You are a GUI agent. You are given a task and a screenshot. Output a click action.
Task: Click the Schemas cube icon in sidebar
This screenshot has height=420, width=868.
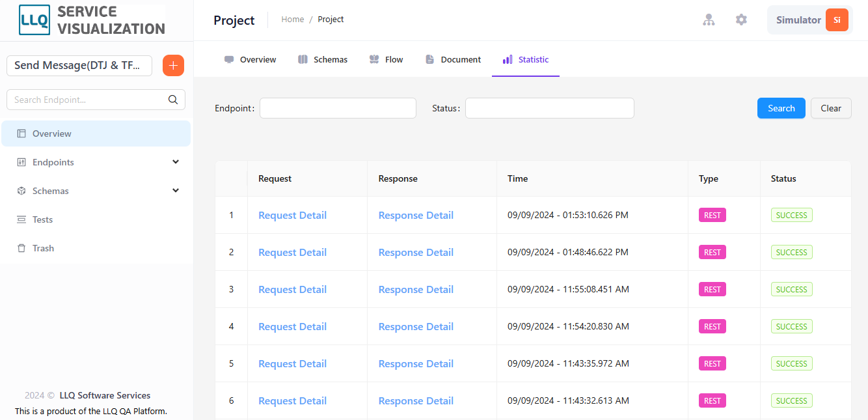point(21,191)
